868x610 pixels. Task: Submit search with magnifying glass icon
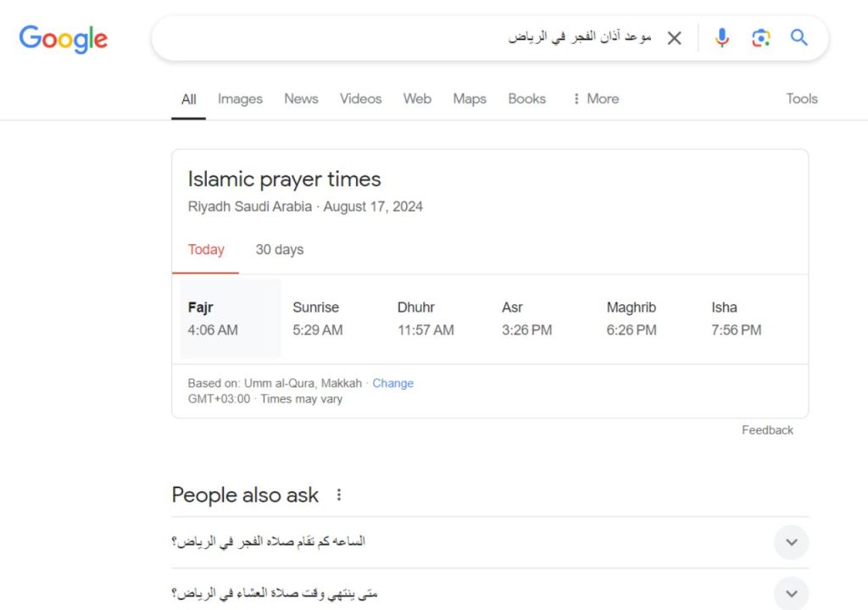[798, 37]
